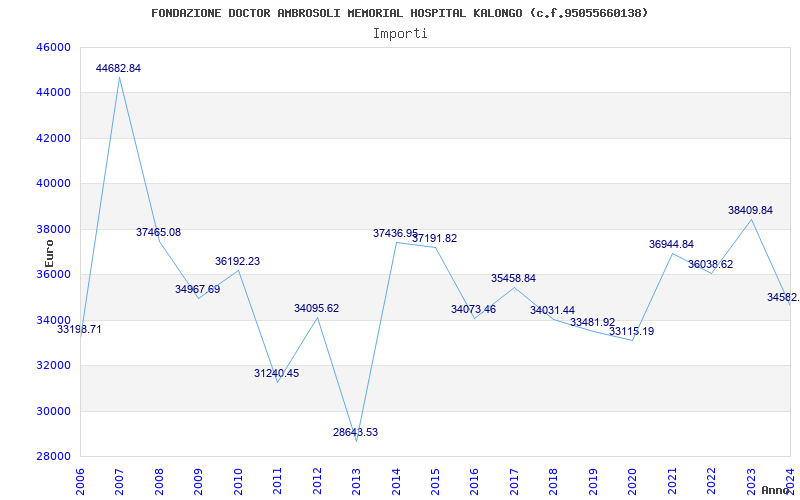
Task: Click the 34967.69 data label
Action: 198,290
